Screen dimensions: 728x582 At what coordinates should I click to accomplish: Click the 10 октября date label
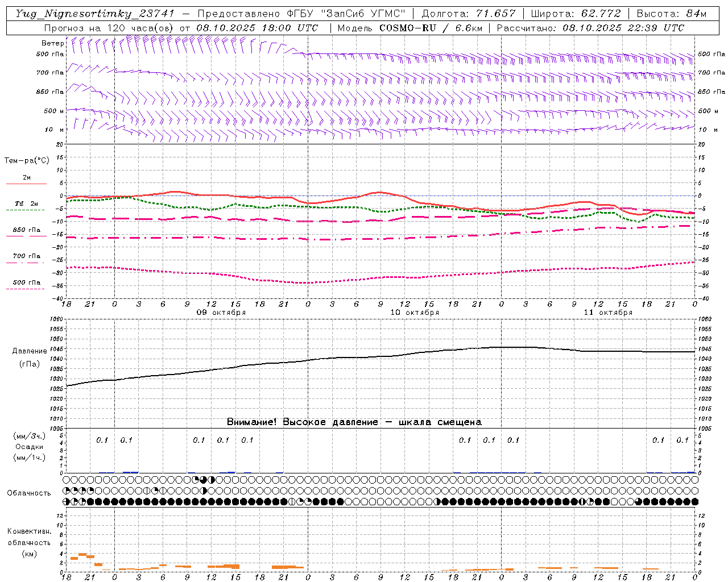pos(415,313)
